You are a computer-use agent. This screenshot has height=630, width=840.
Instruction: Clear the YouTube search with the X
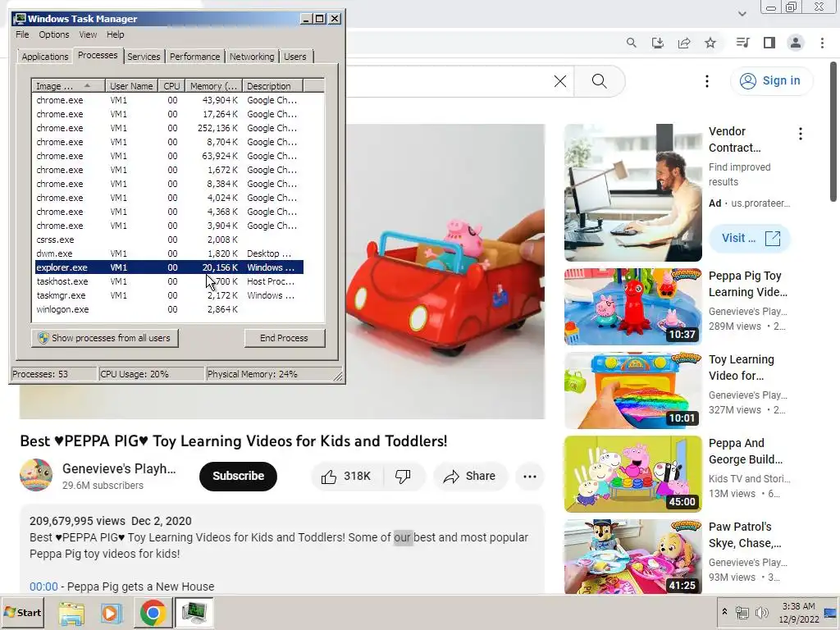click(559, 81)
